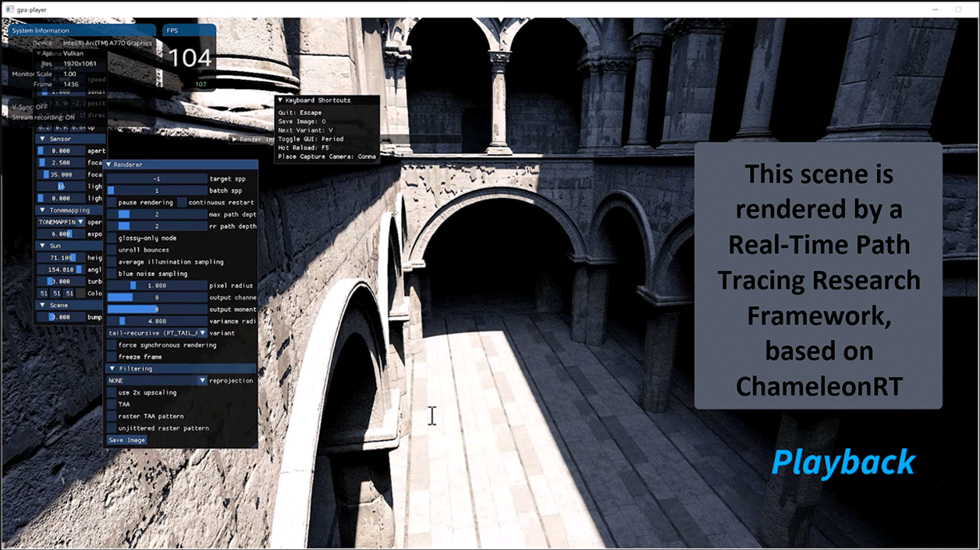Enable unjittered raster pattern
Viewport: 980px width, 550px height.
click(x=111, y=428)
